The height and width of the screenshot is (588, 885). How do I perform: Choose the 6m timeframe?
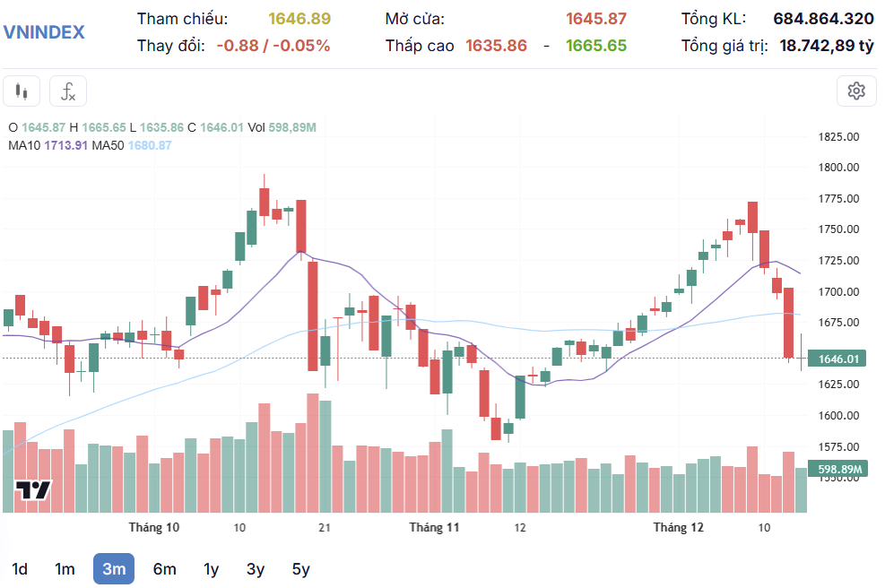[x=164, y=569]
